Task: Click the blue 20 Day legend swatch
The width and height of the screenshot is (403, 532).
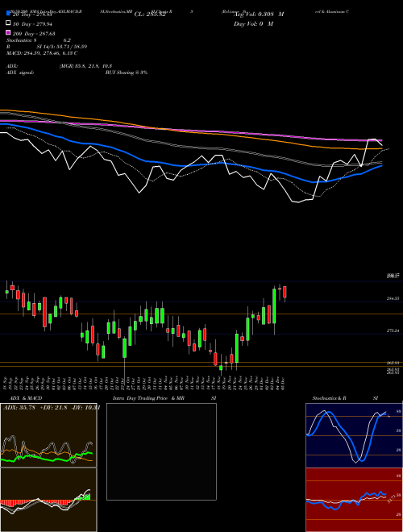Action: [8, 14]
